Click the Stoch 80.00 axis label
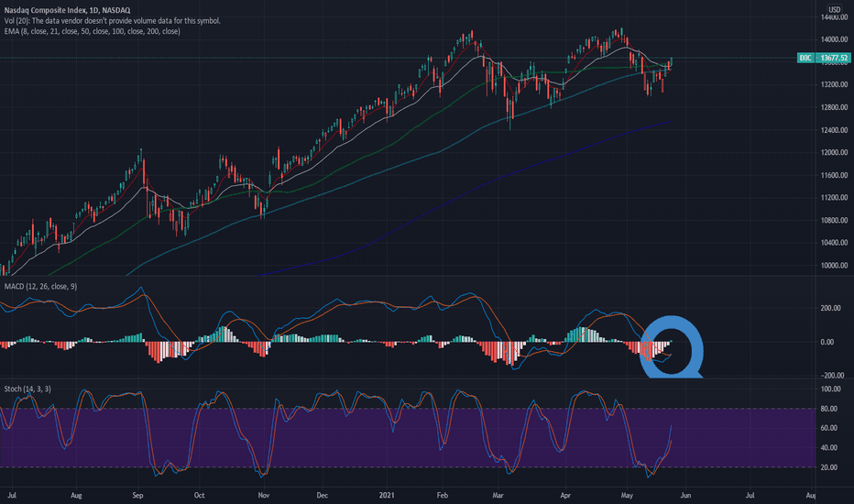Screen dimensions: 854x504 click(x=829, y=409)
